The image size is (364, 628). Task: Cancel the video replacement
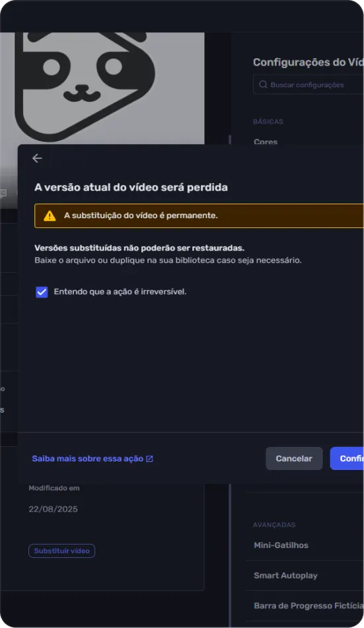point(294,459)
